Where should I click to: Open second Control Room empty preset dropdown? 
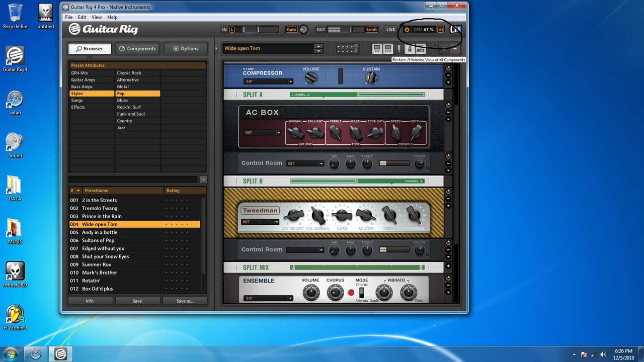[x=305, y=250]
